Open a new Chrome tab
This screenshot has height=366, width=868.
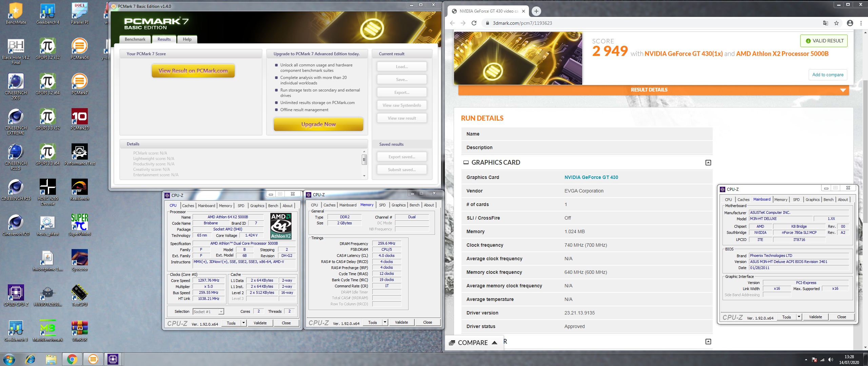[536, 11]
